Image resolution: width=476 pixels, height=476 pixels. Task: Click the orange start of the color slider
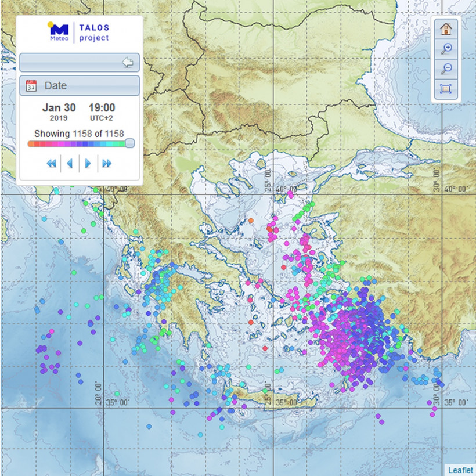pos(31,143)
